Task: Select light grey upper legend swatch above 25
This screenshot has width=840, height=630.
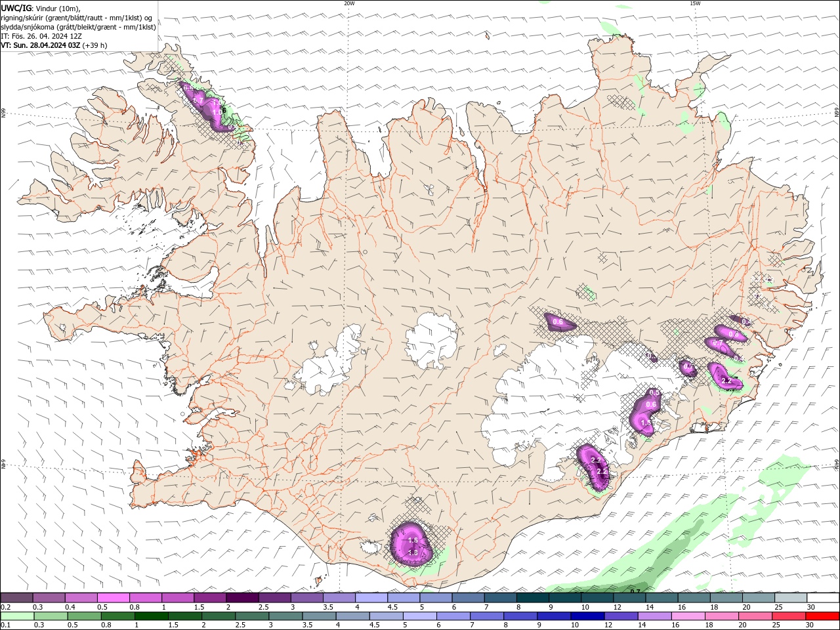Action: point(791,598)
